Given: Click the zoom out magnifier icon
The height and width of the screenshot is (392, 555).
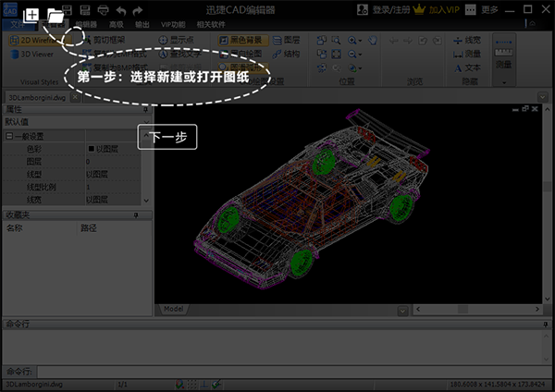Looking at the screenshot, I should click(x=351, y=55).
